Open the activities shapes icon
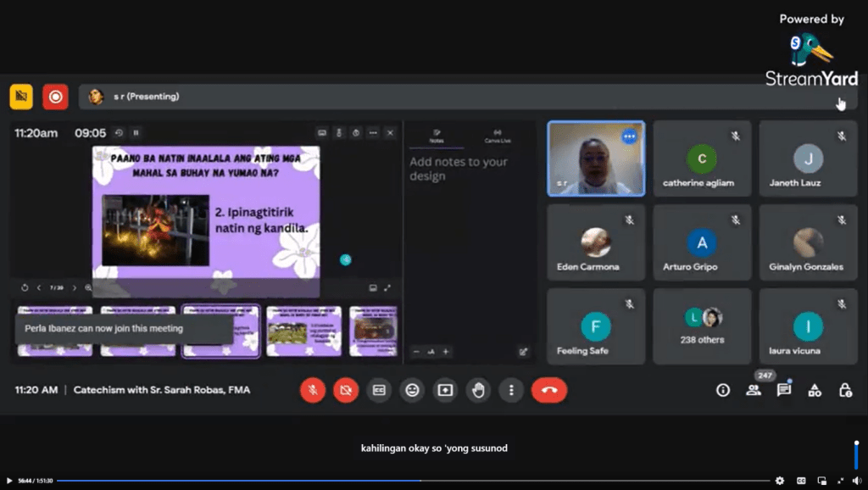 click(815, 390)
